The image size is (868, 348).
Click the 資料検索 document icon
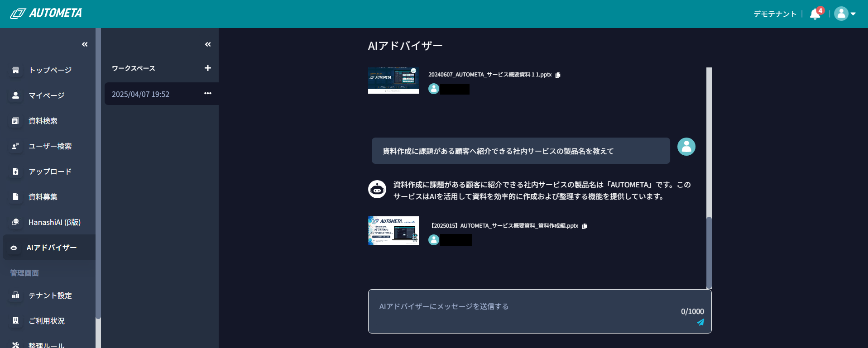(15, 121)
